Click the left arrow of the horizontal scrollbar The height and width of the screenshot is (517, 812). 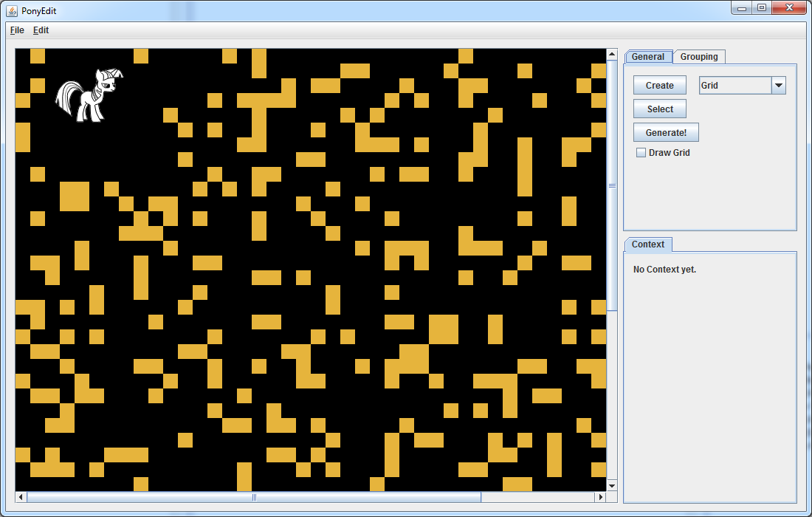20,497
